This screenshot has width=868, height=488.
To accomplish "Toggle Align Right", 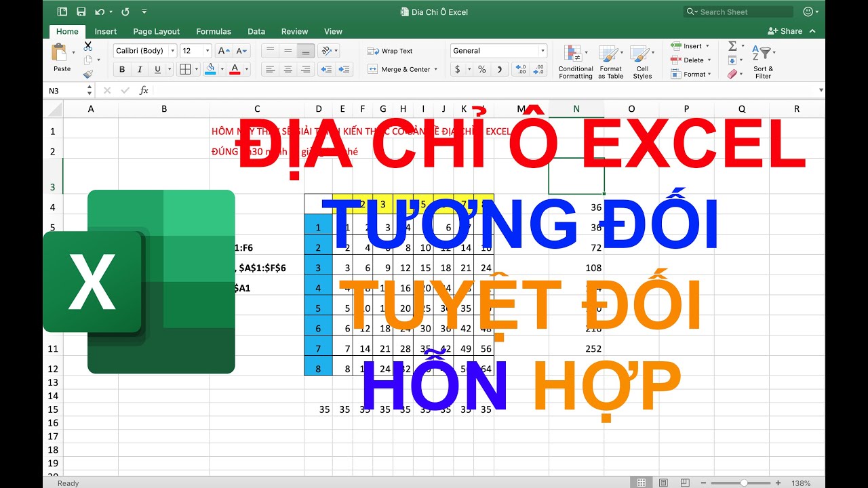I will click(x=306, y=69).
